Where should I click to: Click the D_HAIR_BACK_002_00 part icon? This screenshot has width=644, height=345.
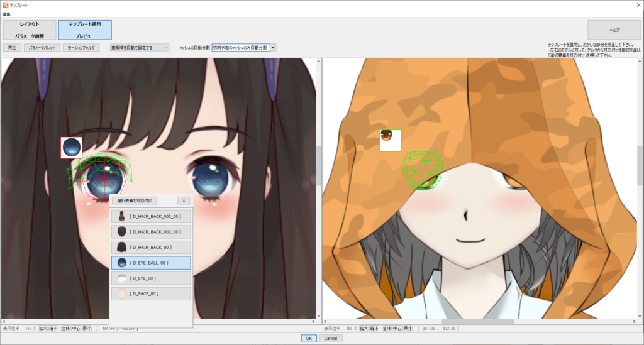coord(121,232)
